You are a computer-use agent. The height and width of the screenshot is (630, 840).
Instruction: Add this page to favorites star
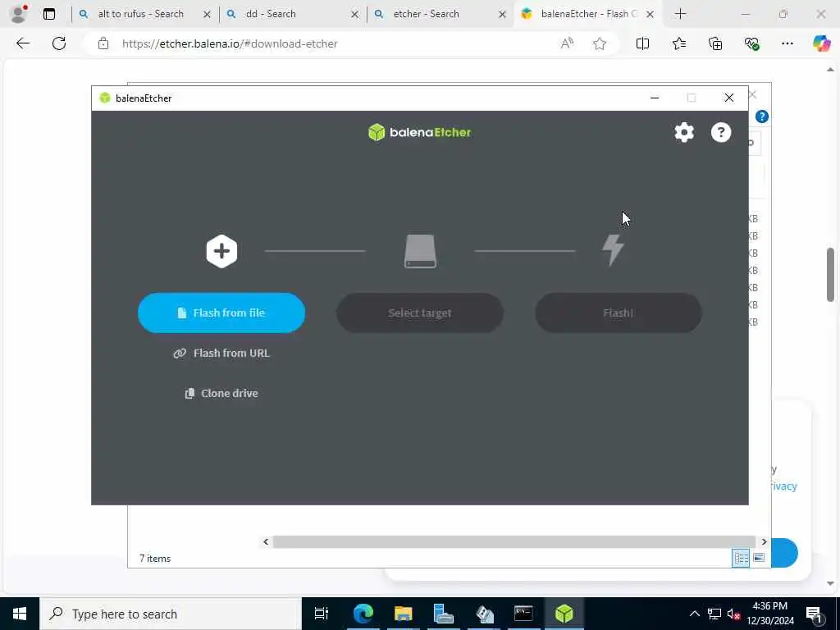[x=600, y=43]
